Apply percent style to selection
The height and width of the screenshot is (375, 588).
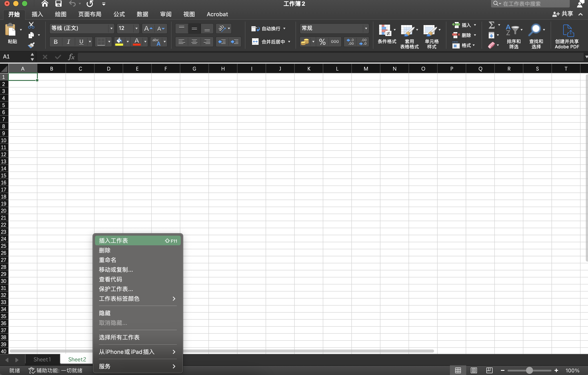[x=322, y=42]
